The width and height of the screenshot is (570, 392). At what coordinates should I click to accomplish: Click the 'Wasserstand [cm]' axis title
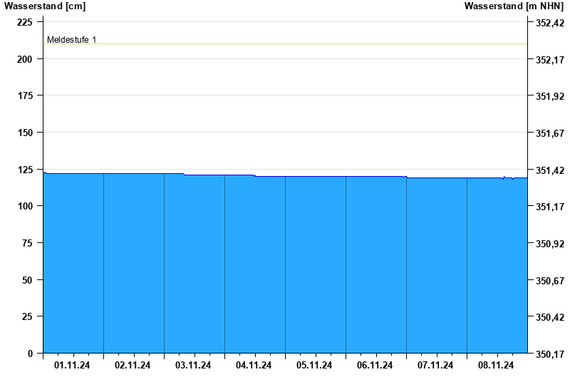[45, 6]
